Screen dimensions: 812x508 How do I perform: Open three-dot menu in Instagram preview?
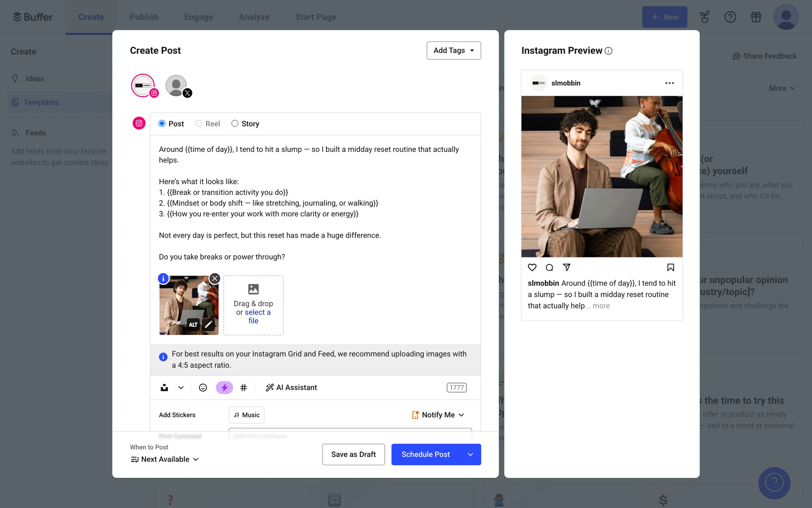coord(669,83)
